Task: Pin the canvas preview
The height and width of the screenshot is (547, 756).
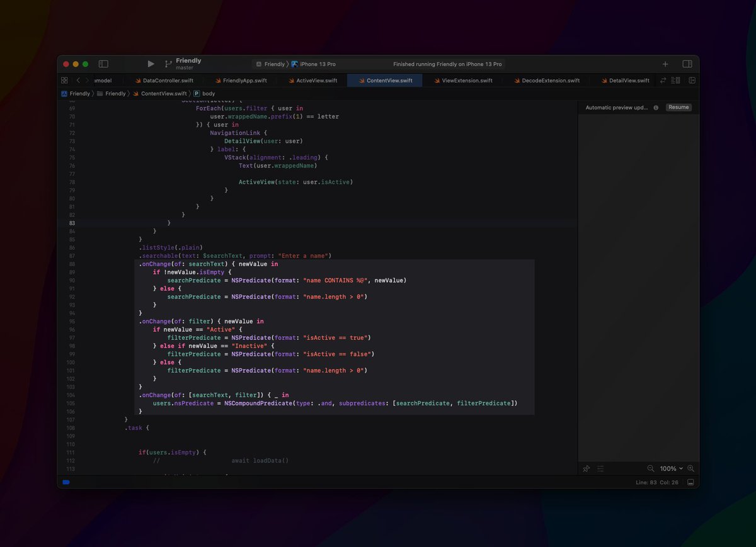Action: pyautogui.click(x=587, y=469)
